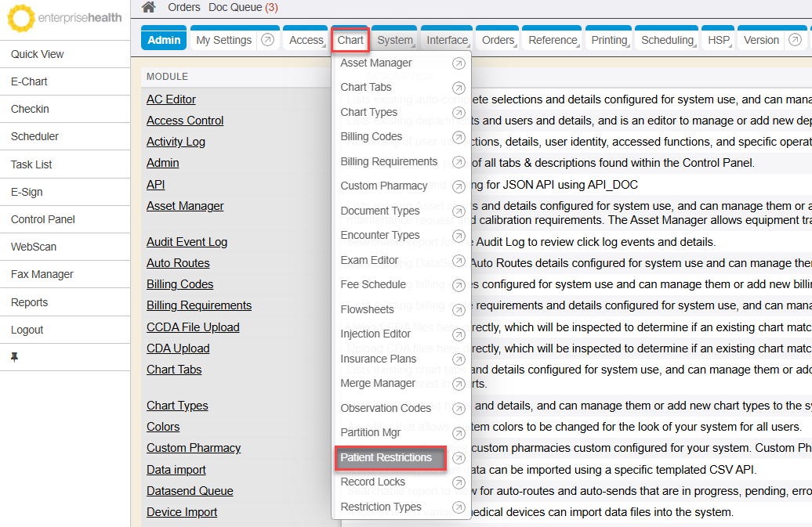The image size is (812, 527).
Task: Expand the Reference dropdown tab
Action: (x=553, y=40)
